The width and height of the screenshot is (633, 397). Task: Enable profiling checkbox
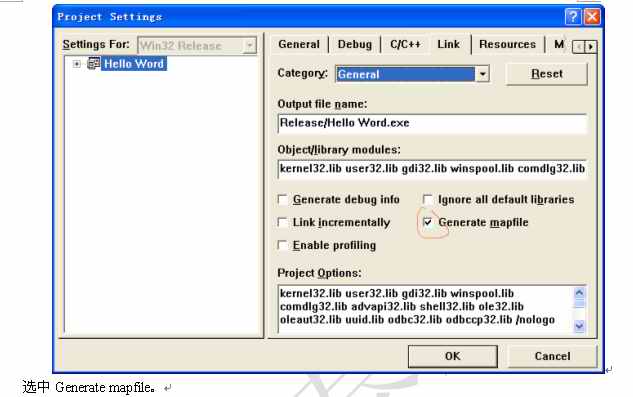[x=283, y=246]
